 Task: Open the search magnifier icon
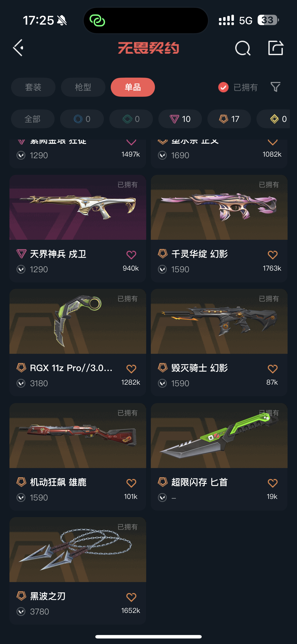tap(243, 48)
